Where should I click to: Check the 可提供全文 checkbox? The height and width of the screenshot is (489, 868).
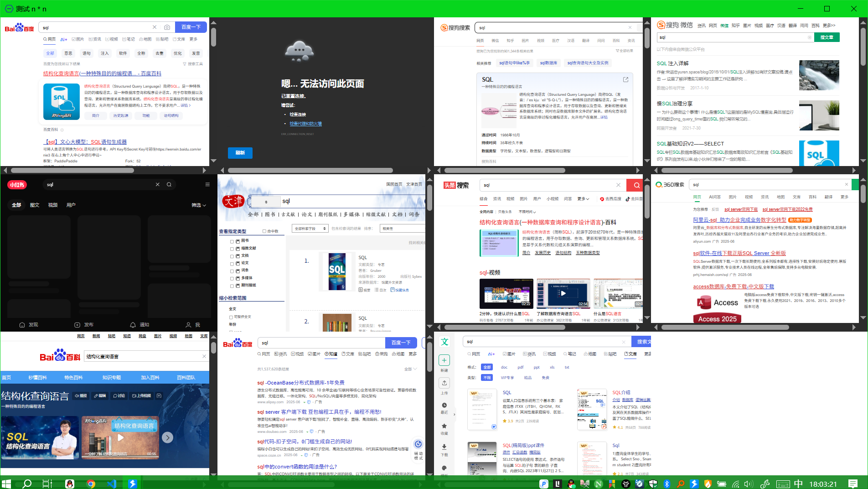(231, 317)
